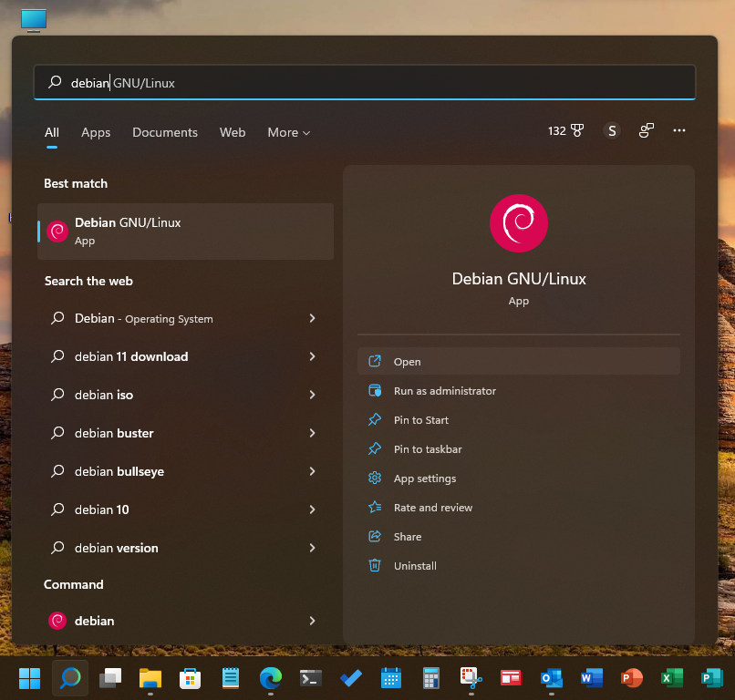This screenshot has width=735, height=700.
Task: Open Notepad from taskbar
Action: point(231,678)
